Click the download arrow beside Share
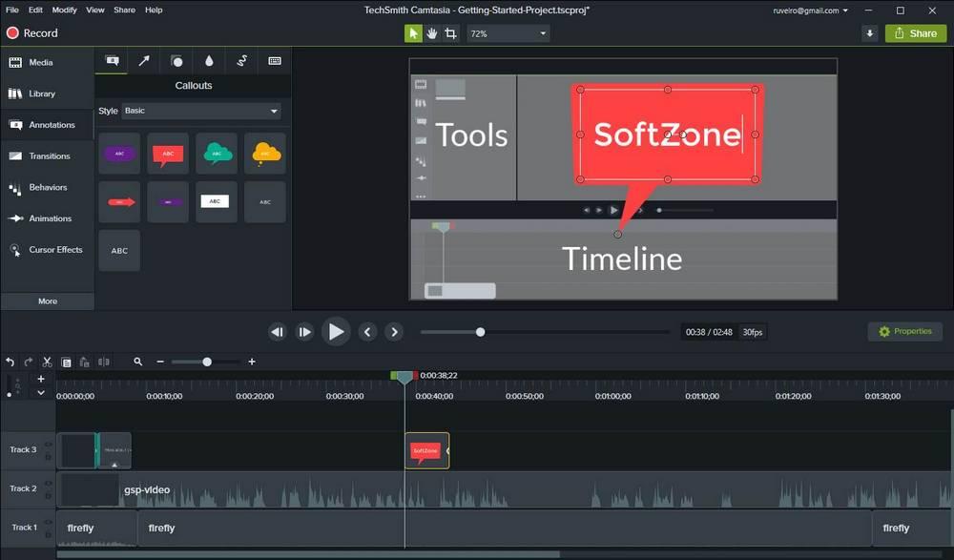954x560 pixels. (x=870, y=33)
